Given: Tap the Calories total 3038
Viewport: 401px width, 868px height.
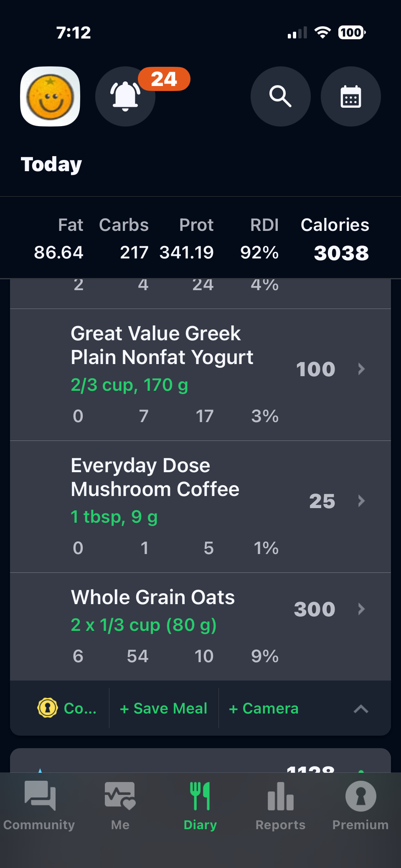Looking at the screenshot, I should tap(341, 253).
